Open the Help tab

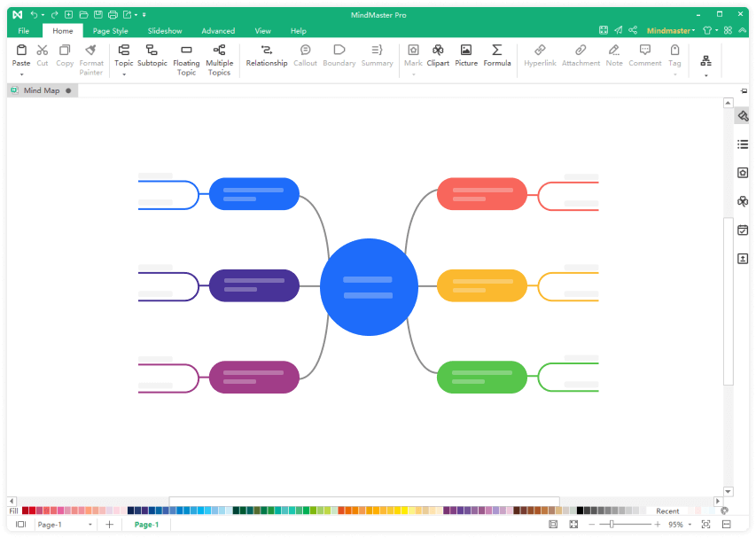(x=299, y=31)
